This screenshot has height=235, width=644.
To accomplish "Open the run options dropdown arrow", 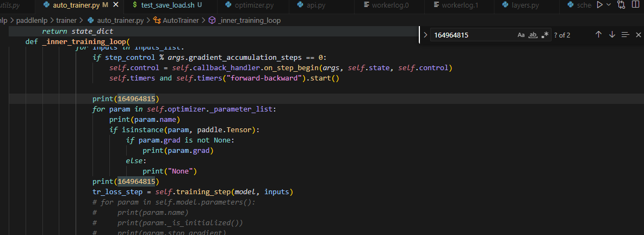I will [x=609, y=5].
